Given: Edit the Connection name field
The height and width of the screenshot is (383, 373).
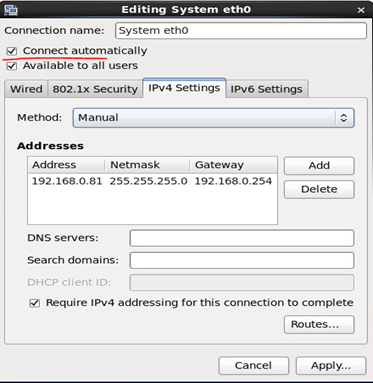Looking at the screenshot, I should point(241,31).
